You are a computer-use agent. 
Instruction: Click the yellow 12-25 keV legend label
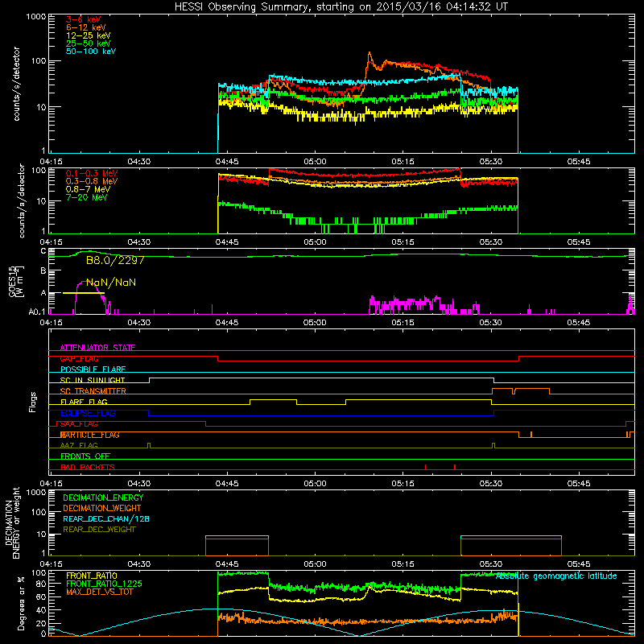pos(89,35)
